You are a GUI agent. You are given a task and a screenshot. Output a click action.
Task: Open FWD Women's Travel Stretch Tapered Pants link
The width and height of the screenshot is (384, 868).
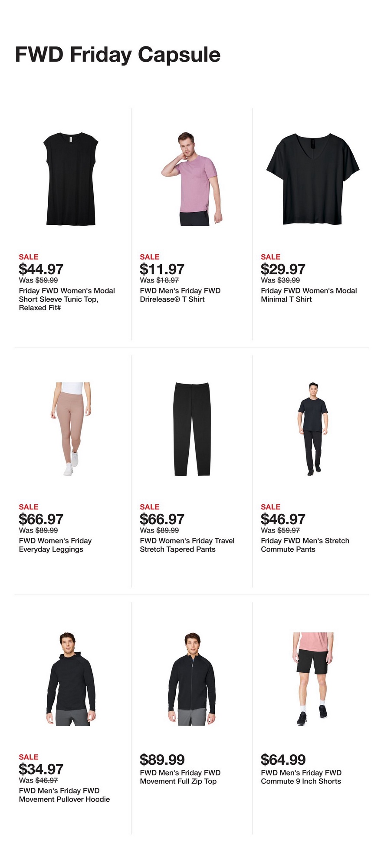(x=187, y=545)
